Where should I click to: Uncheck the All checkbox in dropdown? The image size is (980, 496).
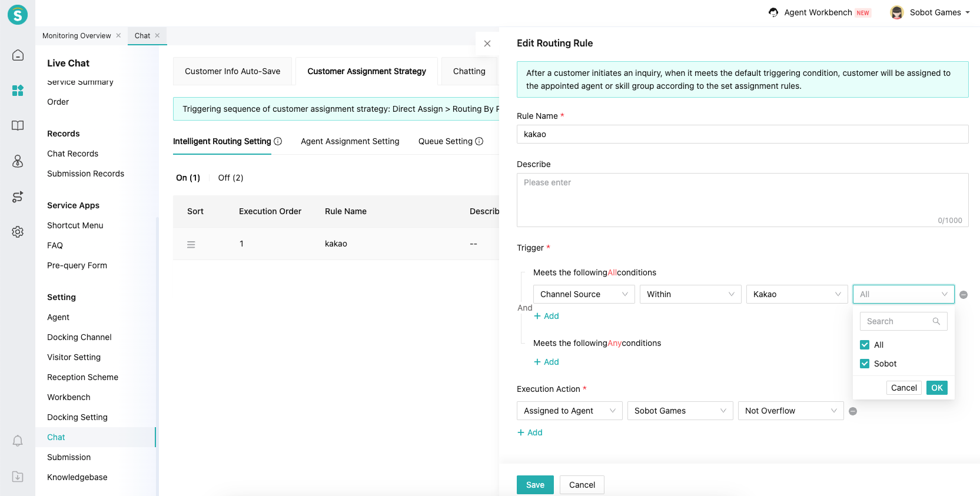(865, 345)
